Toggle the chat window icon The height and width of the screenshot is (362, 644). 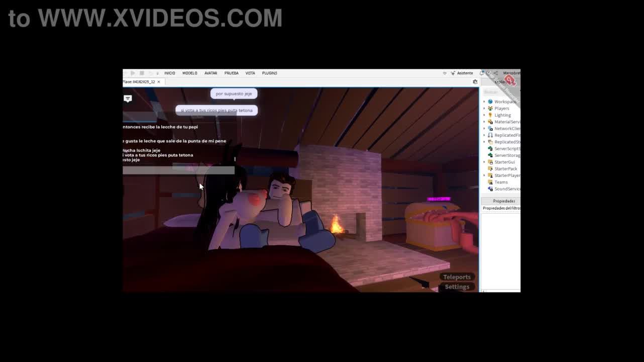128,99
